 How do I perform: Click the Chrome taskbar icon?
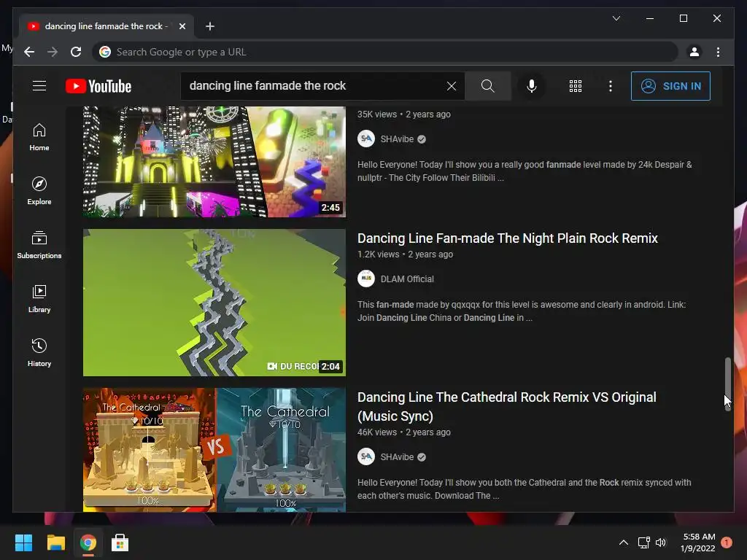88,542
